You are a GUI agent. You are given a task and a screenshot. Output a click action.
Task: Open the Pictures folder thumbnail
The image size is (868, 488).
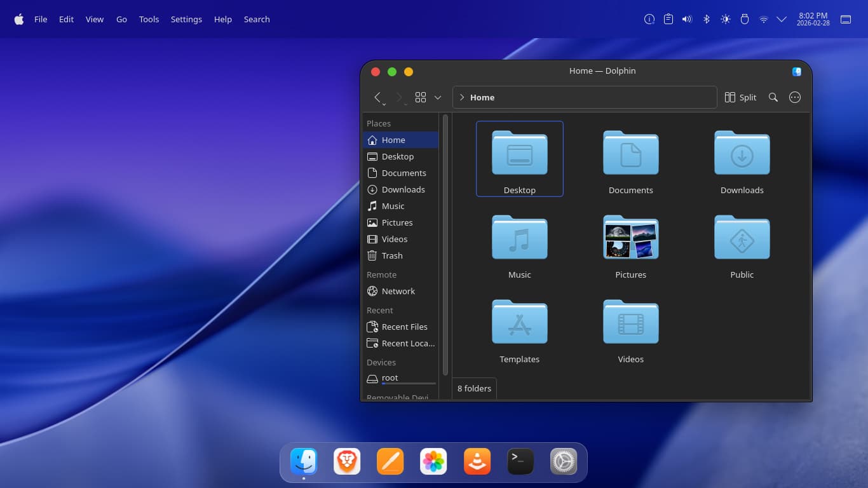click(x=630, y=238)
